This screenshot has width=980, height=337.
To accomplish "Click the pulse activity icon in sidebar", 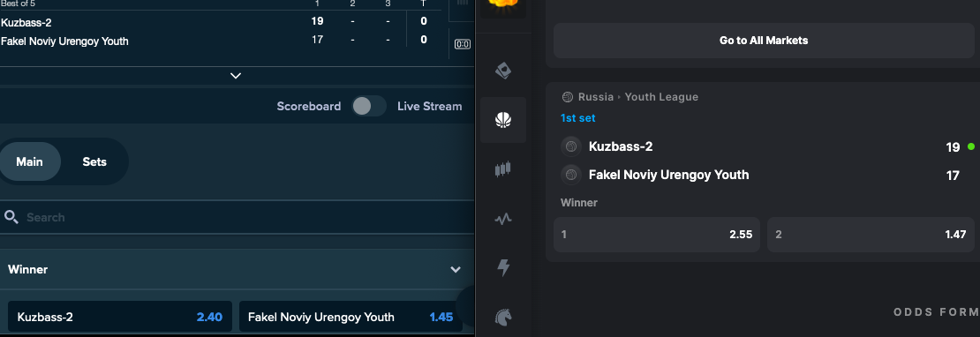I will (503, 219).
